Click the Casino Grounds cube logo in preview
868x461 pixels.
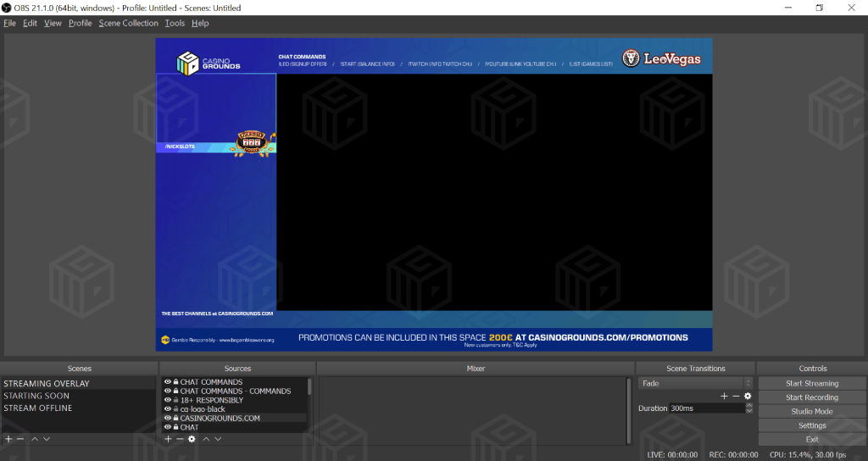click(x=187, y=63)
